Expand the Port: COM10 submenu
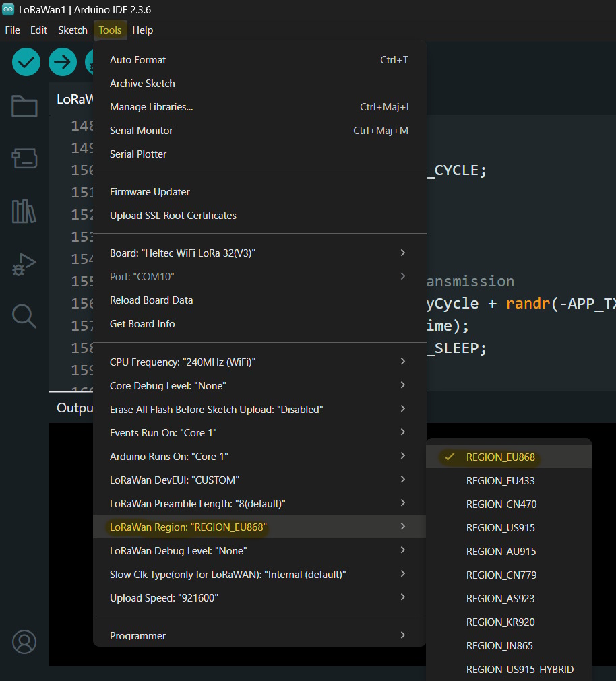The width and height of the screenshot is (616, 681). pyautogui.click(x=259, y=277)
